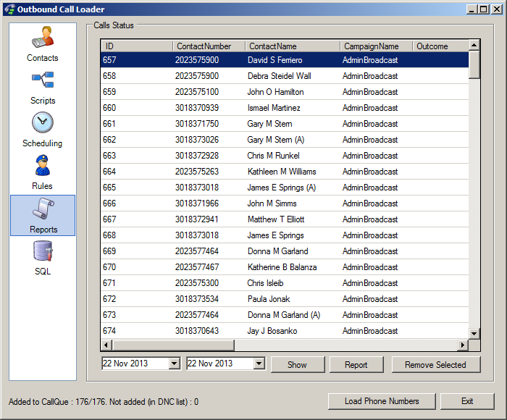The height and width of the screenshot is (420, 507).
Task: Click AdminBroadcast in row 672
Action: pos(370,299)
